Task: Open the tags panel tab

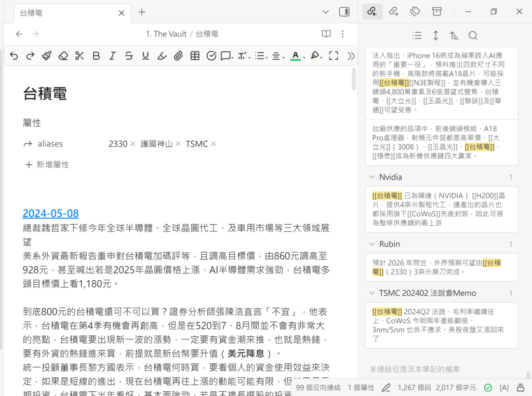Action: 415,11
